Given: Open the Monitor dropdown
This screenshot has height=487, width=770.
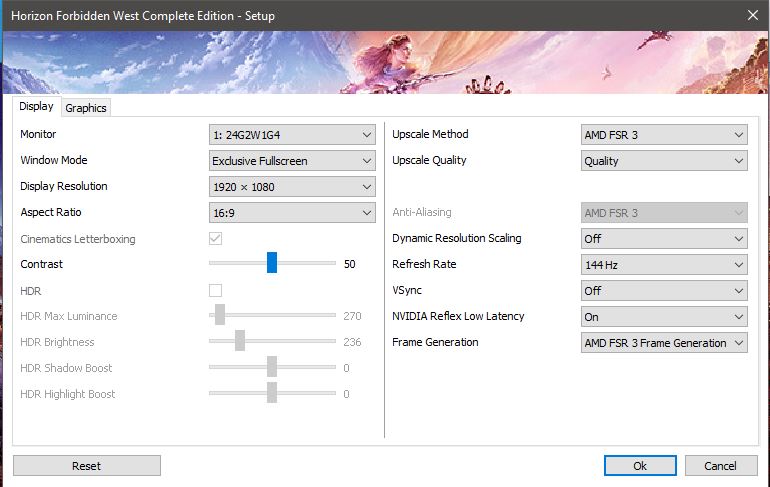Looking at the screenshot, I should tap(292, 135).
